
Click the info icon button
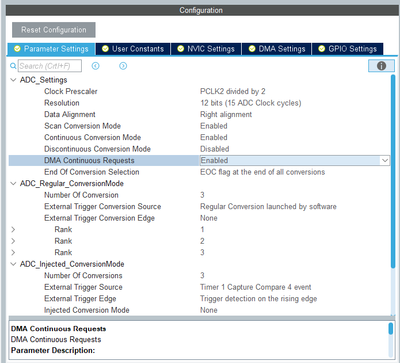[381, 66]
